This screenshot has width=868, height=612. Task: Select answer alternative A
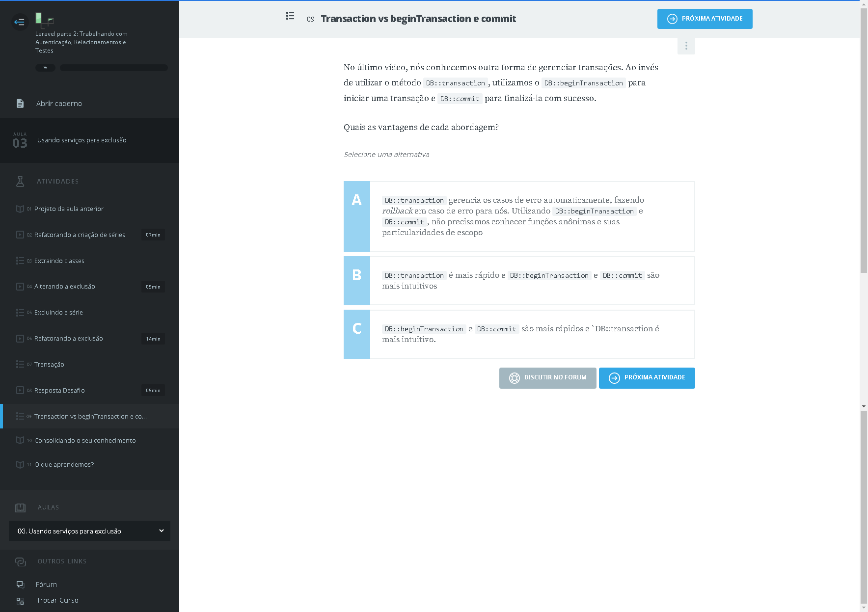click(x=357, y=216)
